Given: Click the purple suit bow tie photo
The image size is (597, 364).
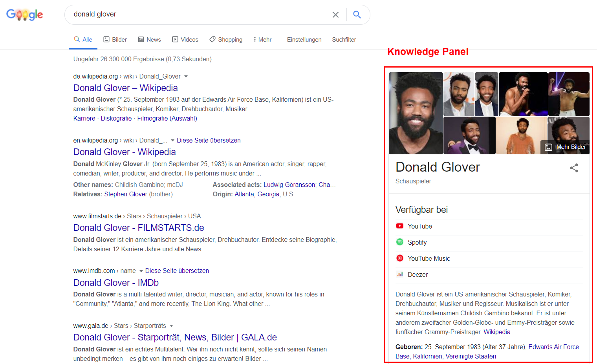Looking at the screenshot, I should [x=469, y=135].
